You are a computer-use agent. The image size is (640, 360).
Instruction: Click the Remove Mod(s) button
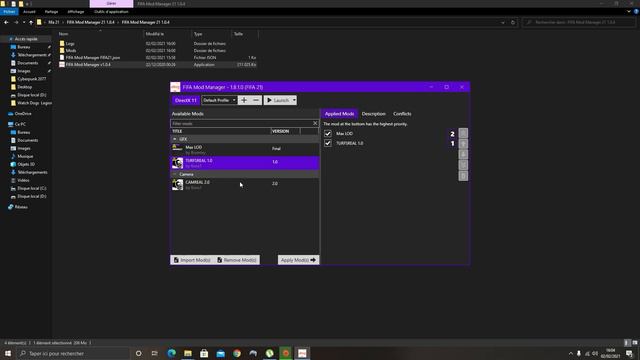[237, 260]
